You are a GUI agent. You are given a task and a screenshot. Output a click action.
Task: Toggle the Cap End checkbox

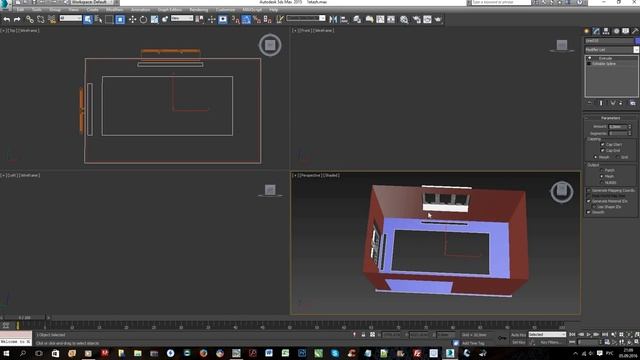pyautogui.click(x=602, y=151)
